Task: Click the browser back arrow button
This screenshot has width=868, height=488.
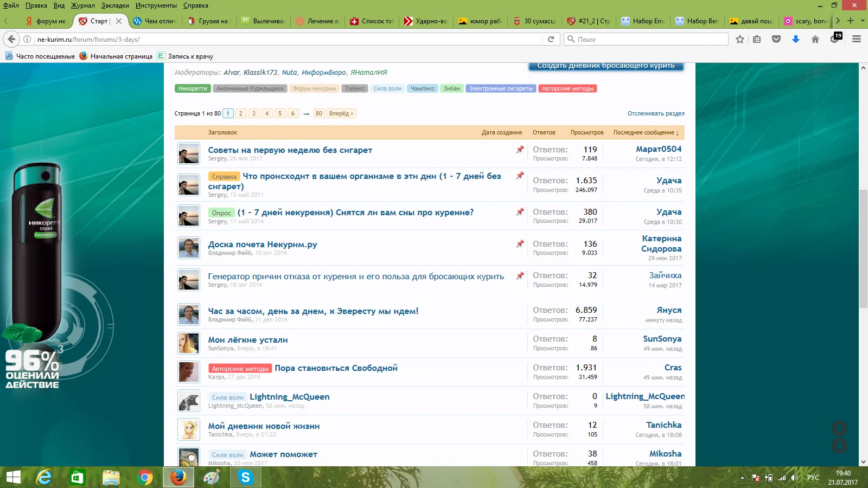Action: pos(11,39)
